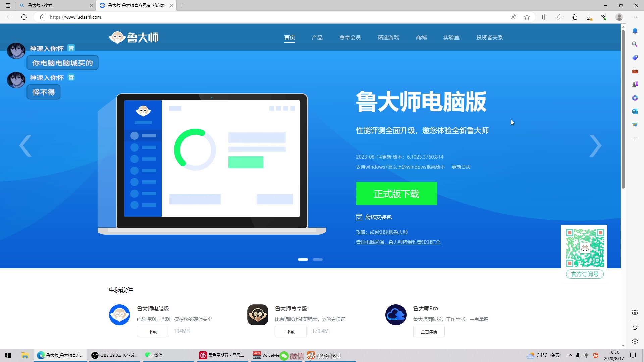
Task: Click the sidebar notification bell icon
Action: [635, 31]
